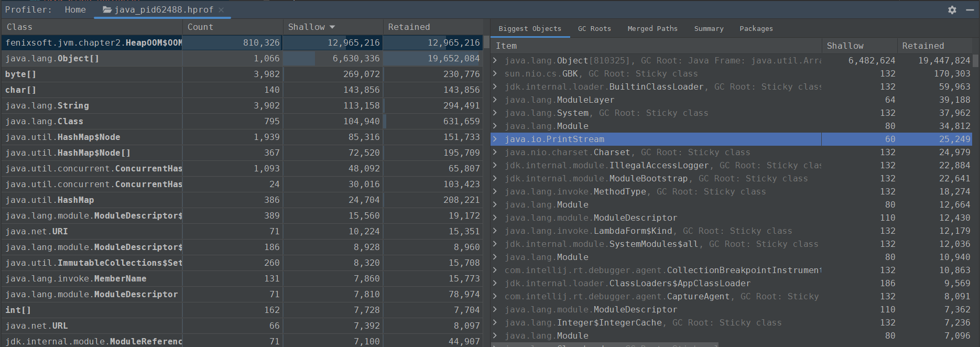Viewport: 980px width, 347px height.
Task: Expand the CaptureAgent item
Action: point(495,297)
